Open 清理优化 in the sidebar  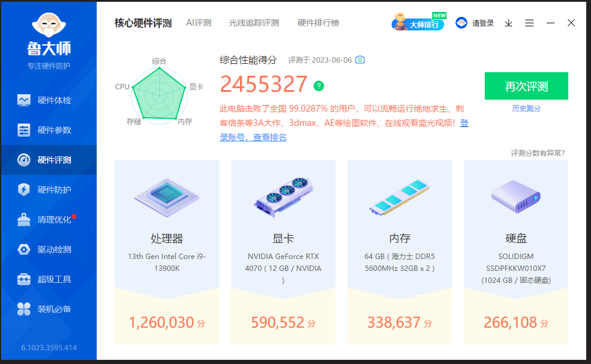(x=48, y=220)
